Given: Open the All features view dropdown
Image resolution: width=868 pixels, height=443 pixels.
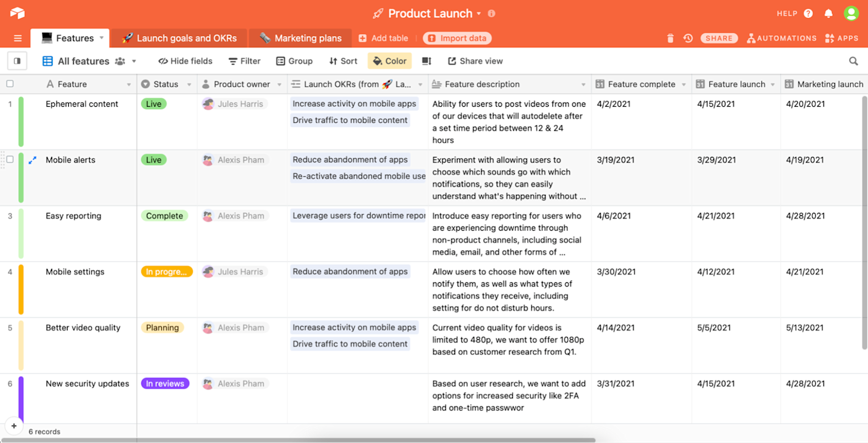Looking at the screenshot, I should (x=134, y=61).
